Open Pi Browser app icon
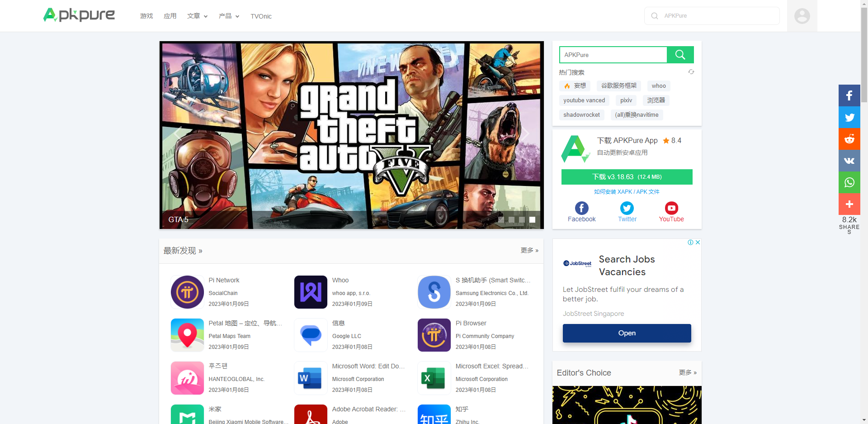This screenshot has height=424, width=868. [434, 335]
